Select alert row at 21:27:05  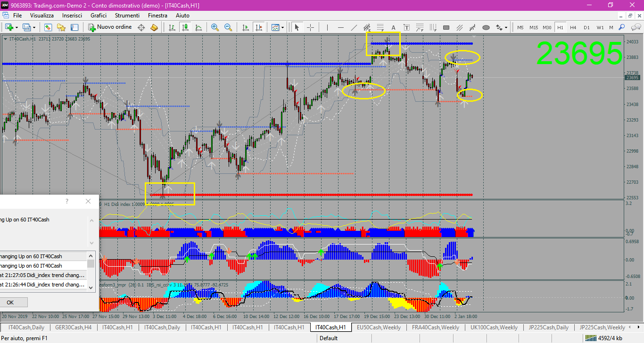click(43, 275)
